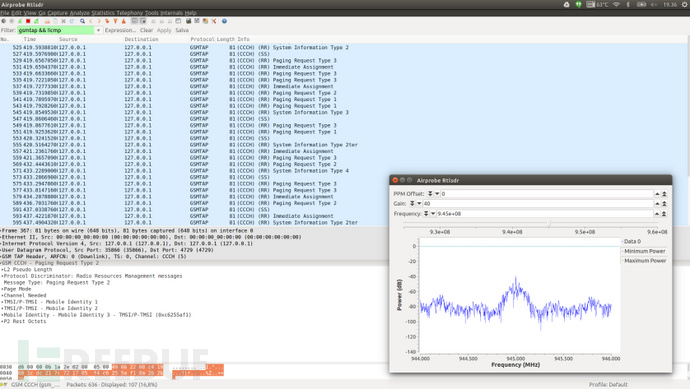Click the Expression... button

[120, 30]
